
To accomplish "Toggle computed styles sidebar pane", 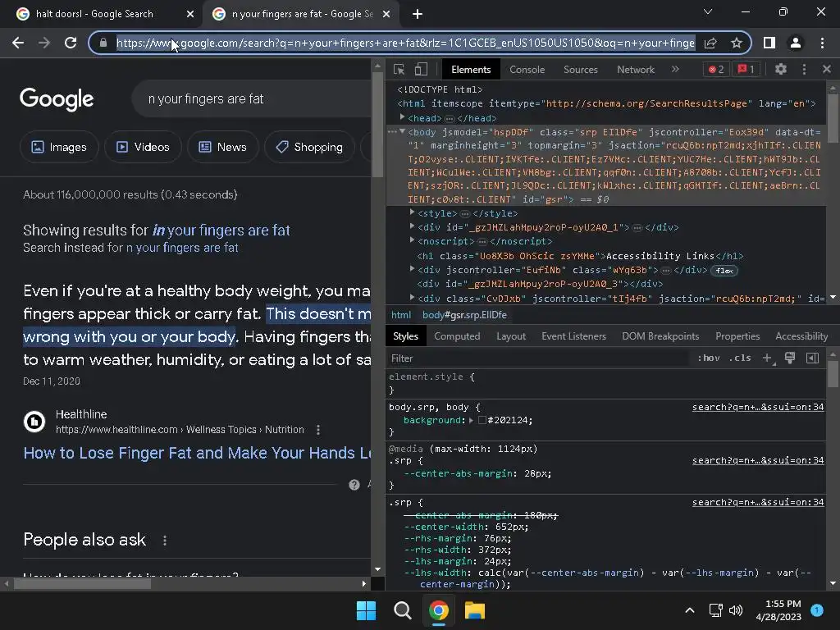I will click(x=812, y=358).
